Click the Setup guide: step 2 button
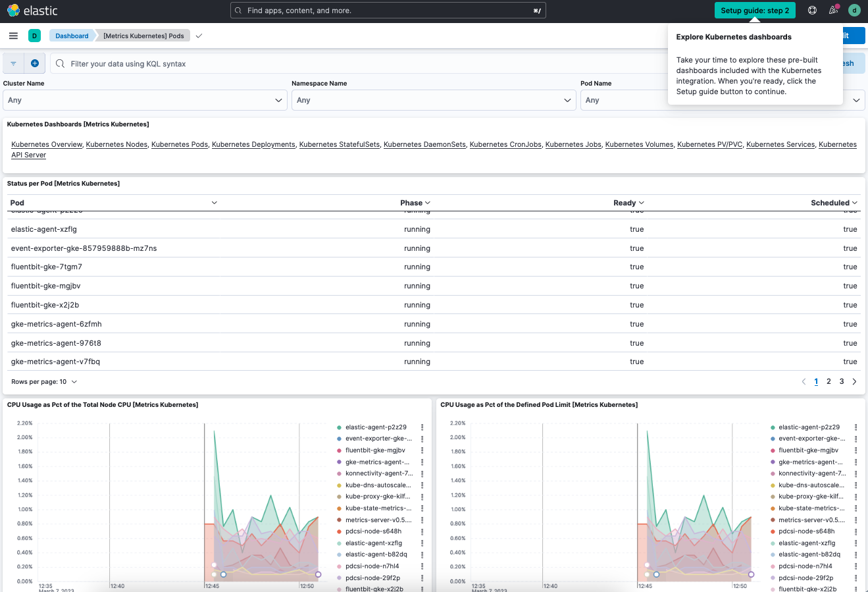The image size is (868, 592). coord(754,10)
